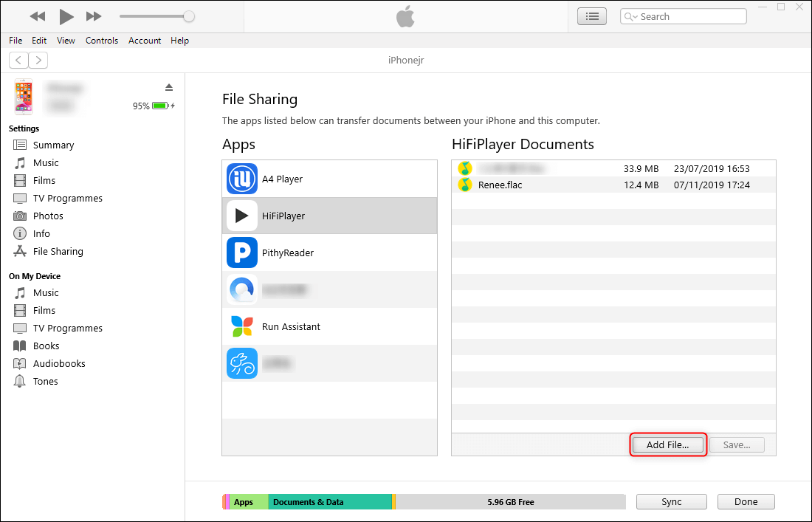Click the PithyReader app name label
Screen dimensions: 812x522
point(288,253)
